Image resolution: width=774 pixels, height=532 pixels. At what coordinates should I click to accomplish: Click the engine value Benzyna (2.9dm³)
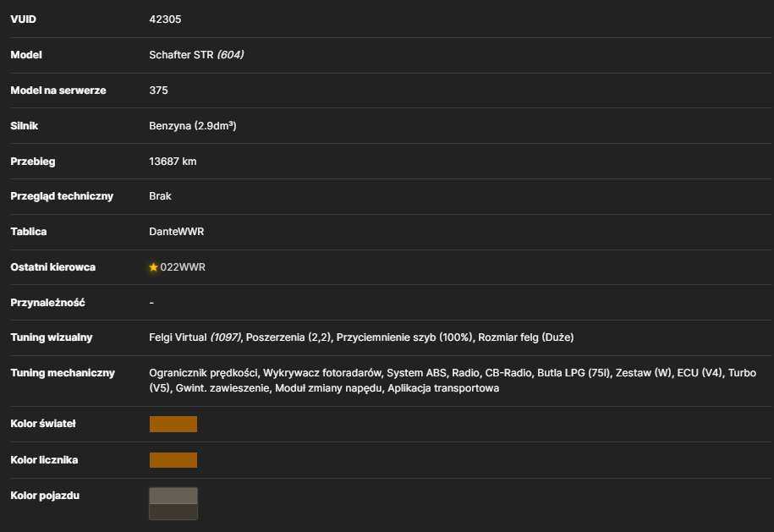coord(193,126)
